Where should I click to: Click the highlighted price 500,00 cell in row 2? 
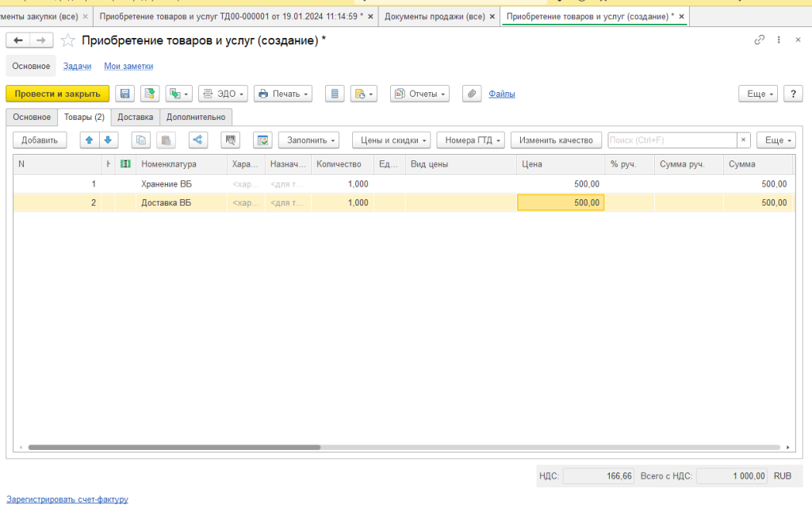561,202
